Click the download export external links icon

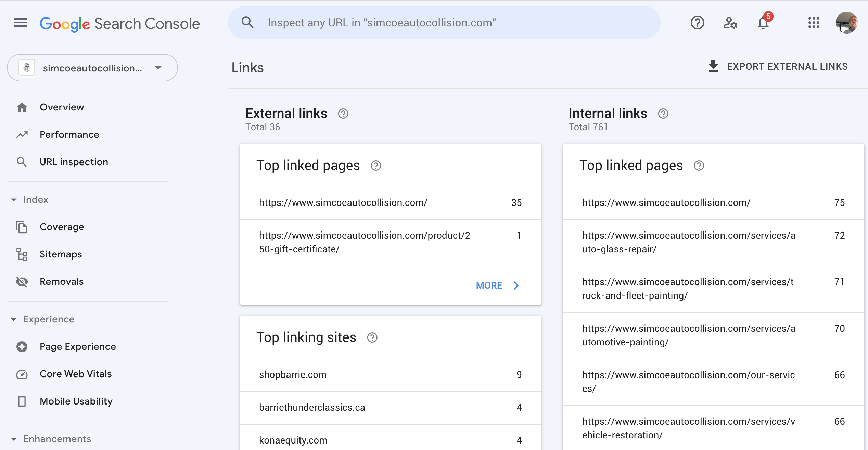pyautogui.click(x=713, y=66)
